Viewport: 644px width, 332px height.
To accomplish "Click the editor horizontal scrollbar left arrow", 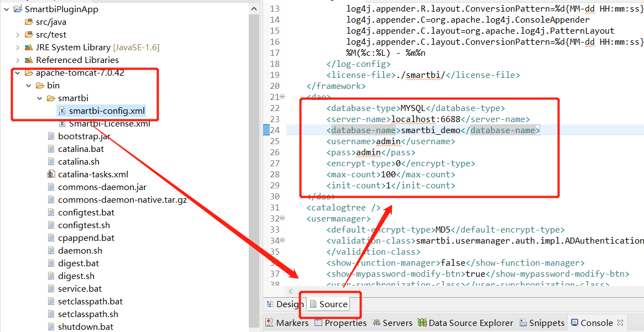I will (x=291, y=291).
